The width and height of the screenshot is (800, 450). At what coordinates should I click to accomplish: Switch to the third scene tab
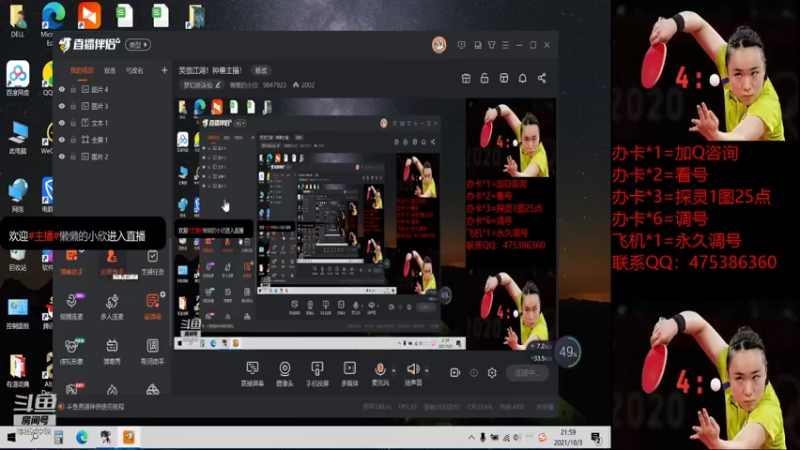click(x=135, y=70)
